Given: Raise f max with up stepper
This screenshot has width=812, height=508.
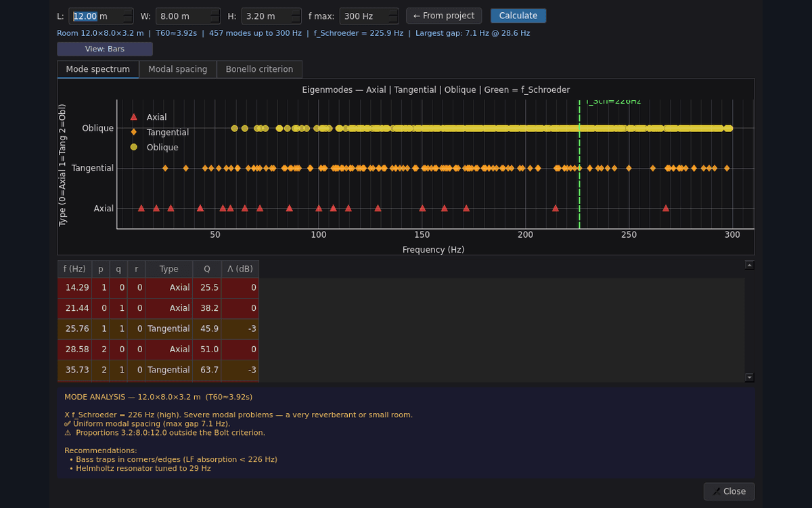Looking at the screenshot, I should [394, 12].
